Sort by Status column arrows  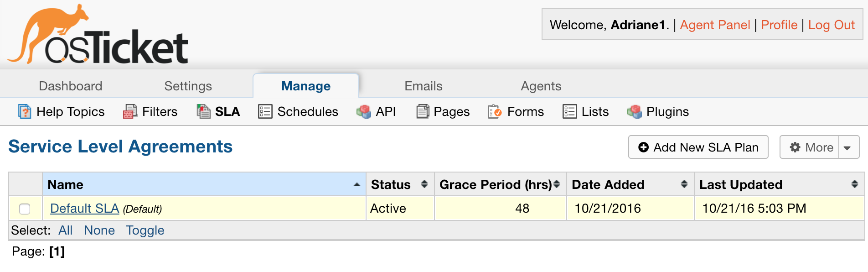pos(424,184)
